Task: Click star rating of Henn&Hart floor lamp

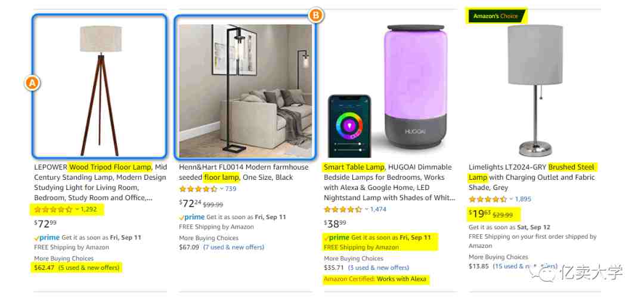Action: click(x=198, y=189)
